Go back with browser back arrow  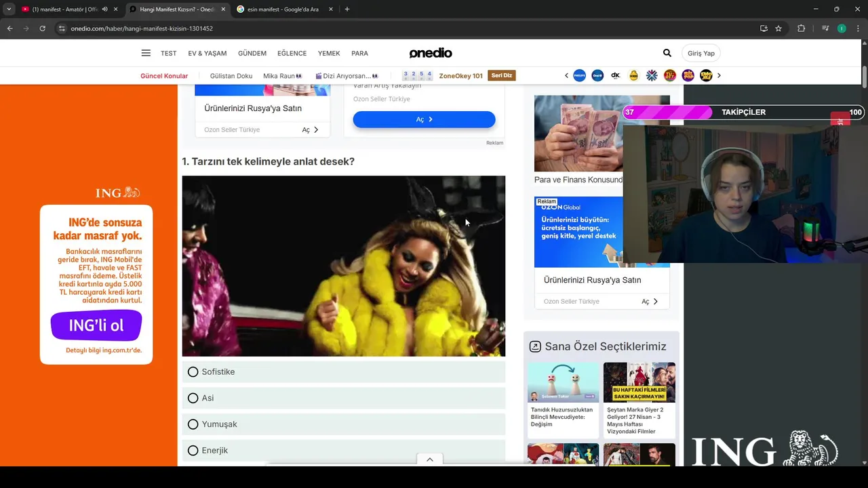coord(9,28)
